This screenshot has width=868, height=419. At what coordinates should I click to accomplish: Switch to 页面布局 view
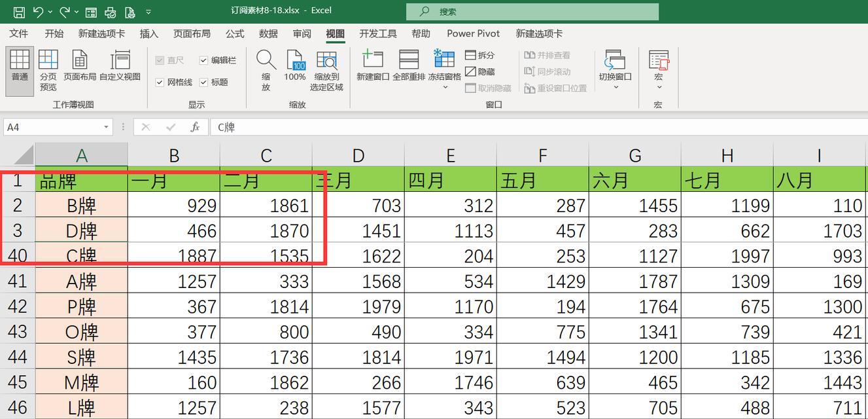(80, 65)
